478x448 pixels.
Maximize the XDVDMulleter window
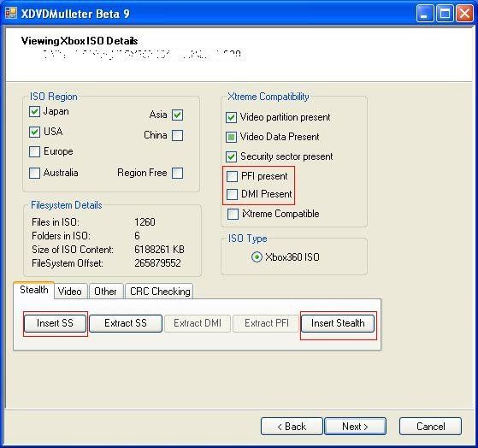[445, 14]
